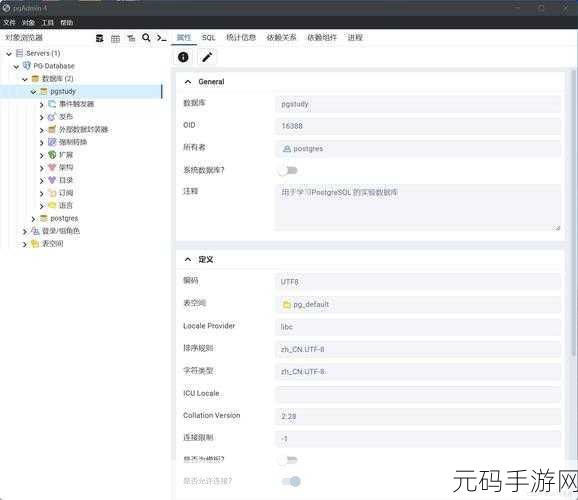Collapse the pgstudy database node
The width and height of the screenshot is (578, 500).
pyautogui.click(x=34, y=92)
